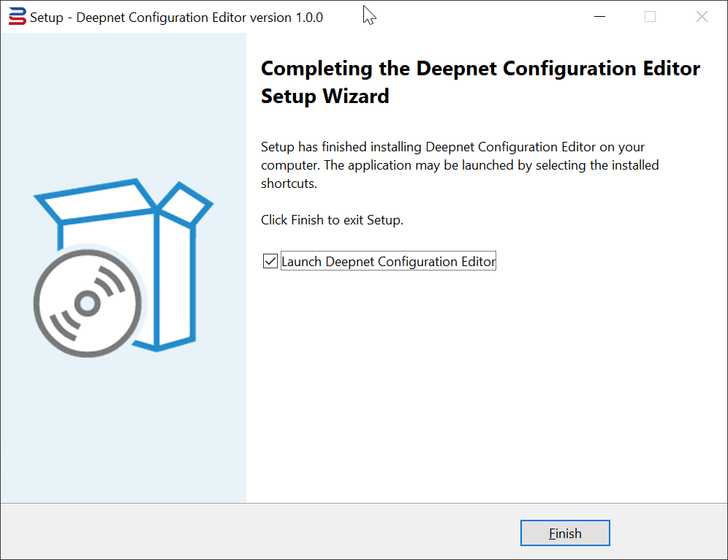Click the 'Click Finish to exit Setup.' text
The height and width of the screenshot is (560, 728).
(332, 219)
